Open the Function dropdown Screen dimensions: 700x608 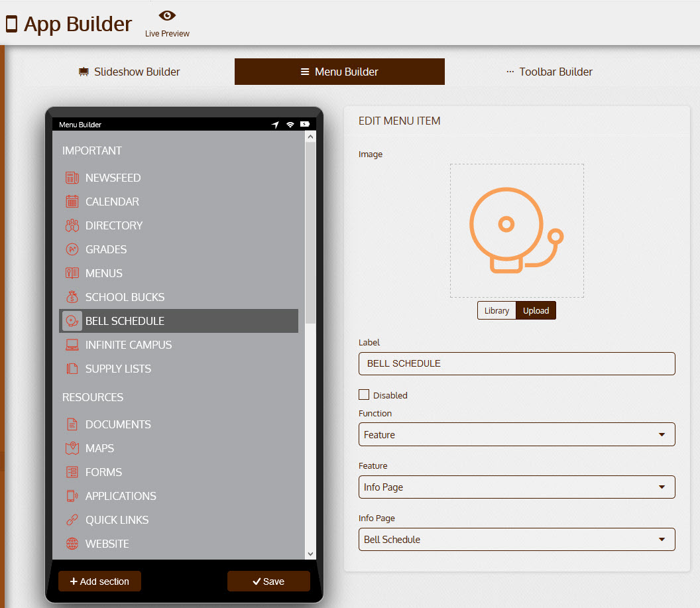point(516,434)
